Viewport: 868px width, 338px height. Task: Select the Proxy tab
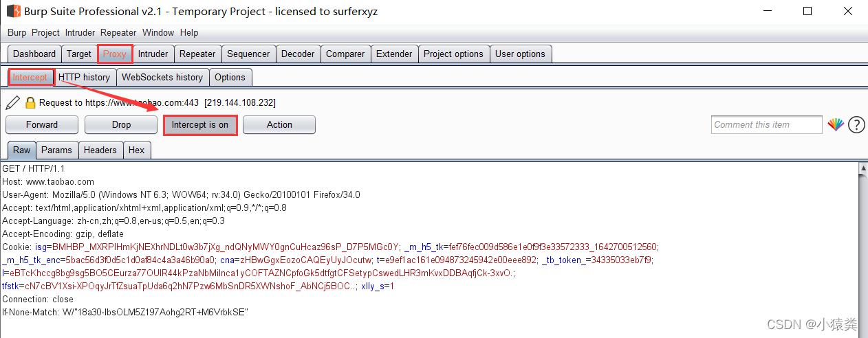115,54
